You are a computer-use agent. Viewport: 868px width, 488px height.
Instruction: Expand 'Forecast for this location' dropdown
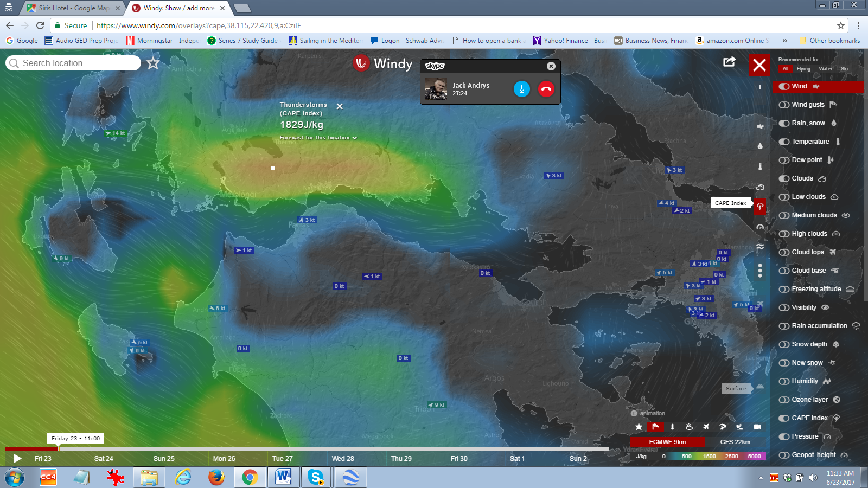click(x=318, y=138)
